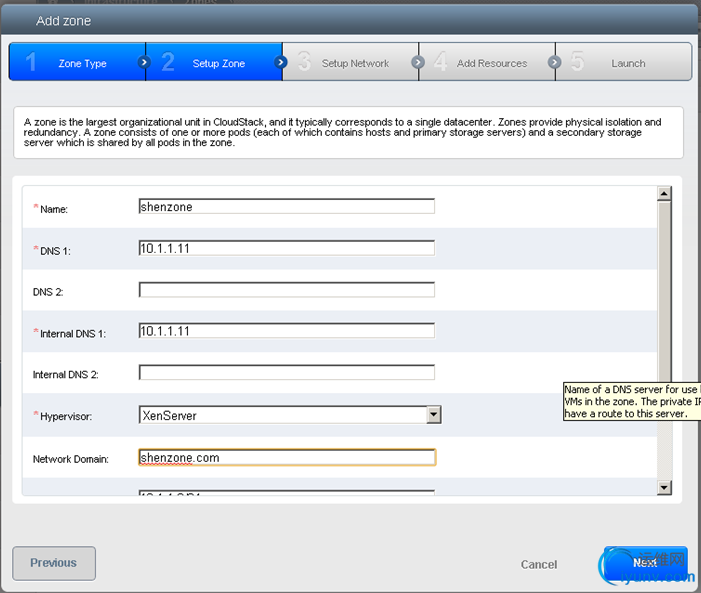The width and height of the screenshot is (701, 593).
Task: Click arrow icon after Setup Zone step
Action: pyautogui.click(x=280, y=62)
